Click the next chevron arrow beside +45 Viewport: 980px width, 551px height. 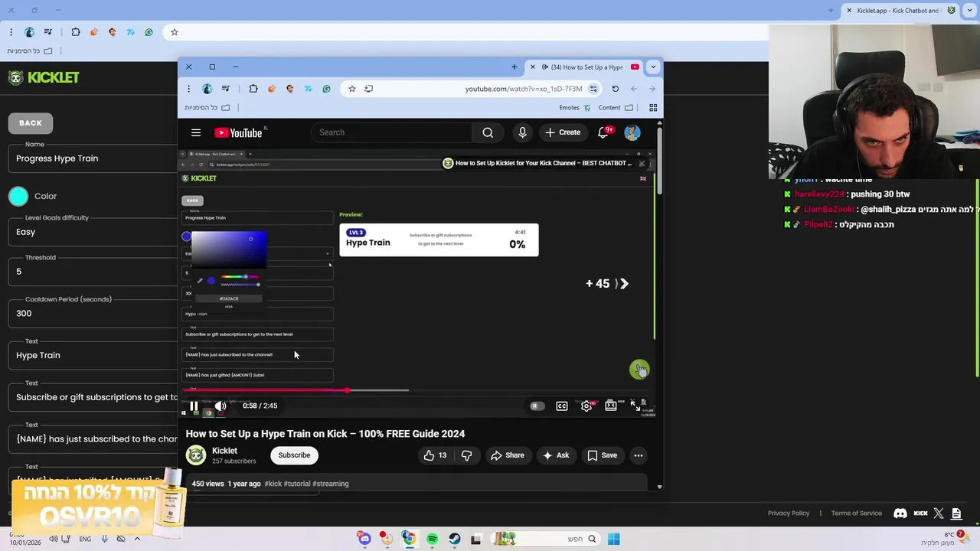[x=625, y=284]
